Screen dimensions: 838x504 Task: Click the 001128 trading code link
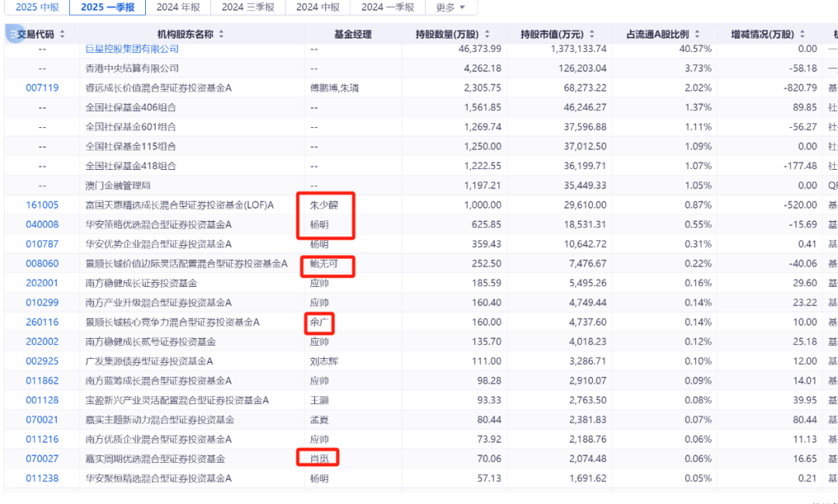click(42, 400)
